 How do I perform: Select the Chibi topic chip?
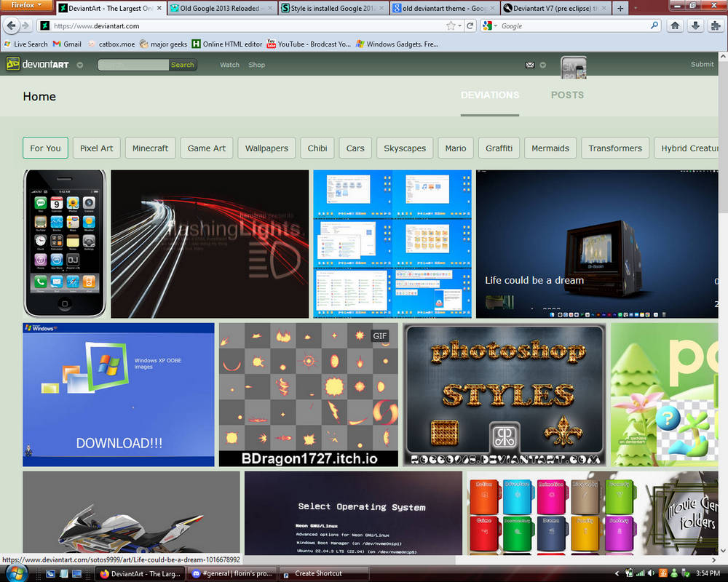click(317, 148)
